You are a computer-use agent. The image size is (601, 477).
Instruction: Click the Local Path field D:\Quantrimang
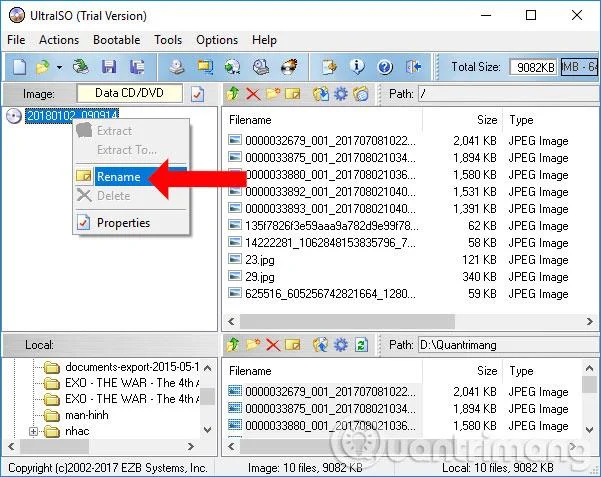click(x=509, y=345)
